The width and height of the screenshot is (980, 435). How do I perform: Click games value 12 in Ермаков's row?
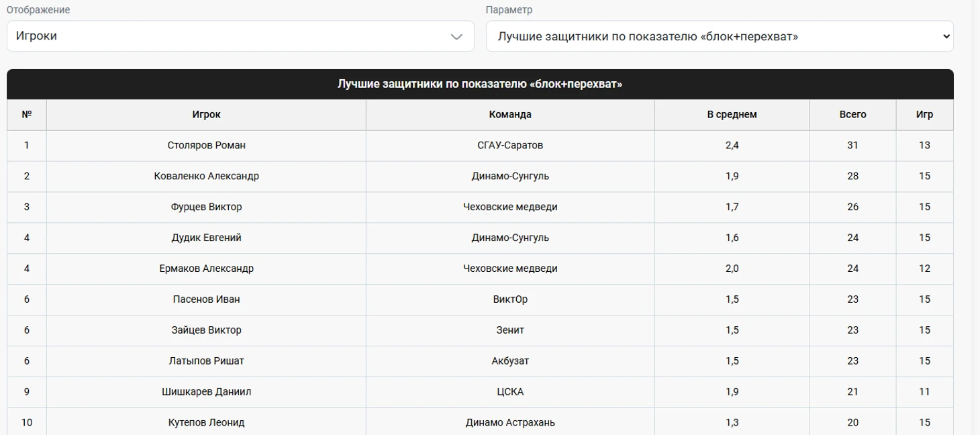pyautogui.click(x=924, y=269)
